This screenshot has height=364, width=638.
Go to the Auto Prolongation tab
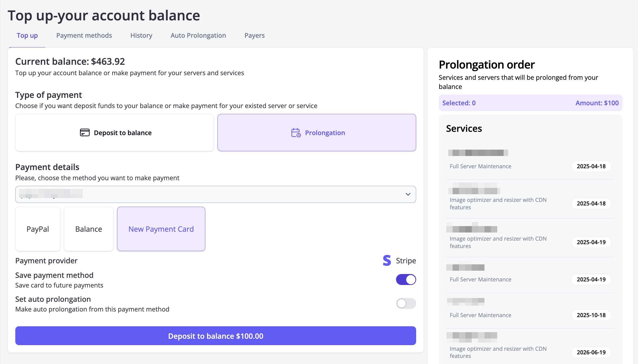point(198,35)
